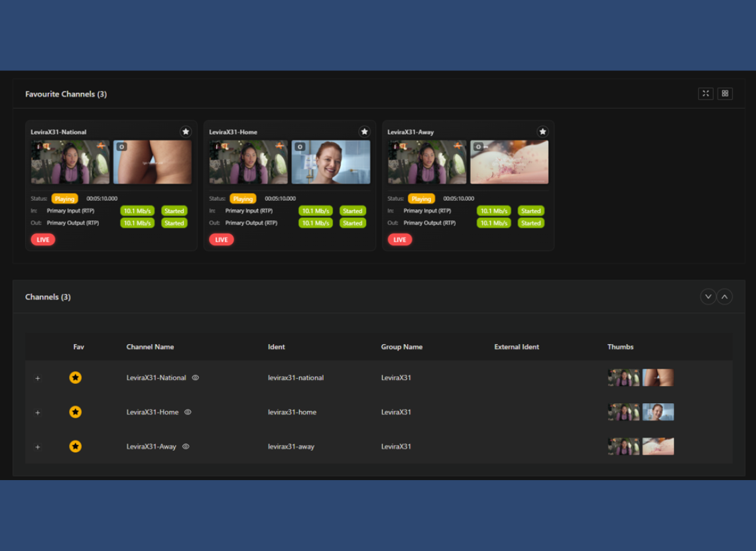Screen dimensions: 756x551
Task: Expand the LeviraX31-Home row with plus
Action: [x=38, y=413]
